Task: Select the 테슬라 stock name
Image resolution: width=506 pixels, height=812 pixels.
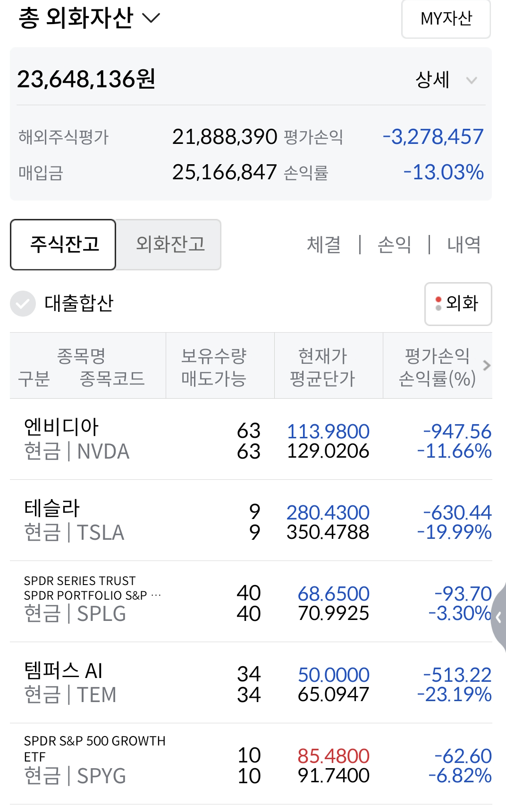Action: tap(52, 508)
